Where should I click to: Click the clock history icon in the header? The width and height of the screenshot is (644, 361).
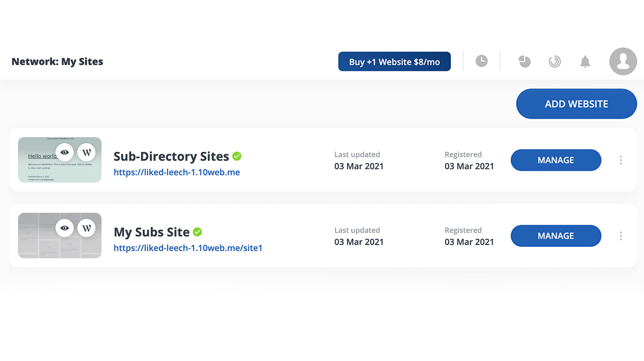coord(482,61)
